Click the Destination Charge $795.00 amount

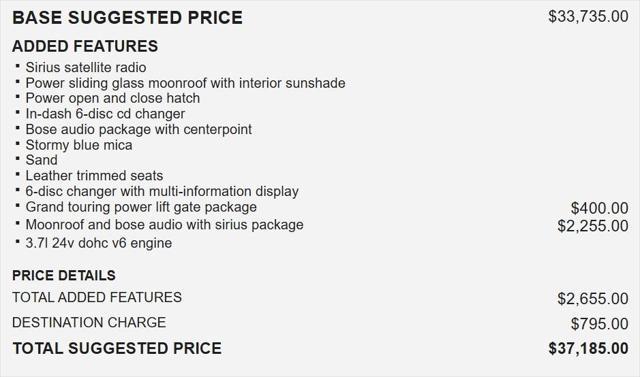[x=600, y=324]
